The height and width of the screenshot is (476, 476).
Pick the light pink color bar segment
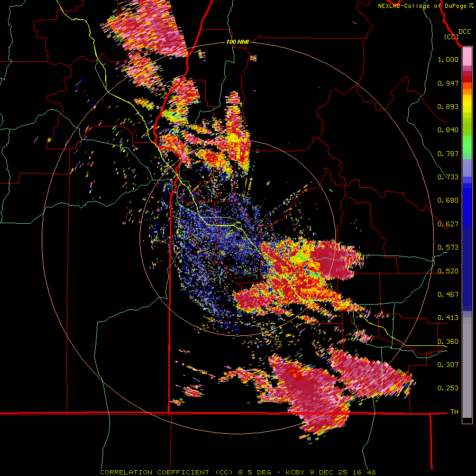point(467,57)
